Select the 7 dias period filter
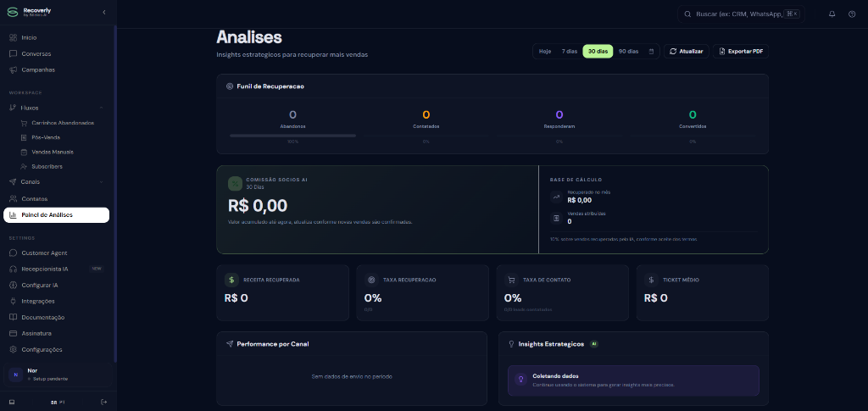This screenshot has width=868, height=411. (570, 52)
